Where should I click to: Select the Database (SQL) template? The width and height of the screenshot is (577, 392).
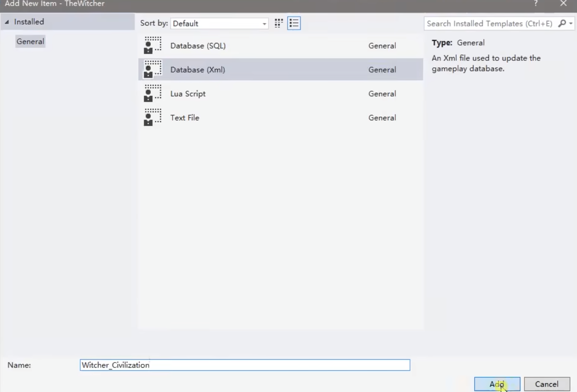point(280,46)
